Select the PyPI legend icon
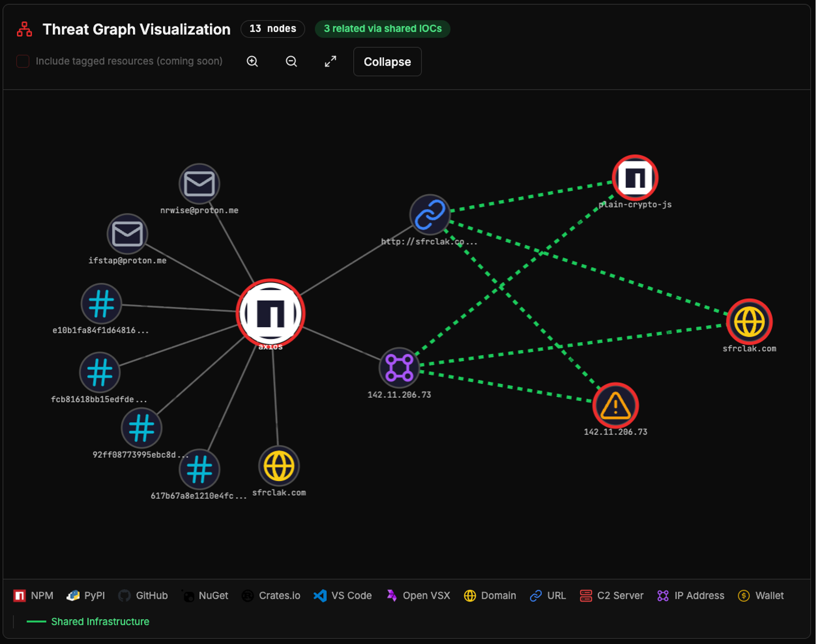 [x=73, y=595]
